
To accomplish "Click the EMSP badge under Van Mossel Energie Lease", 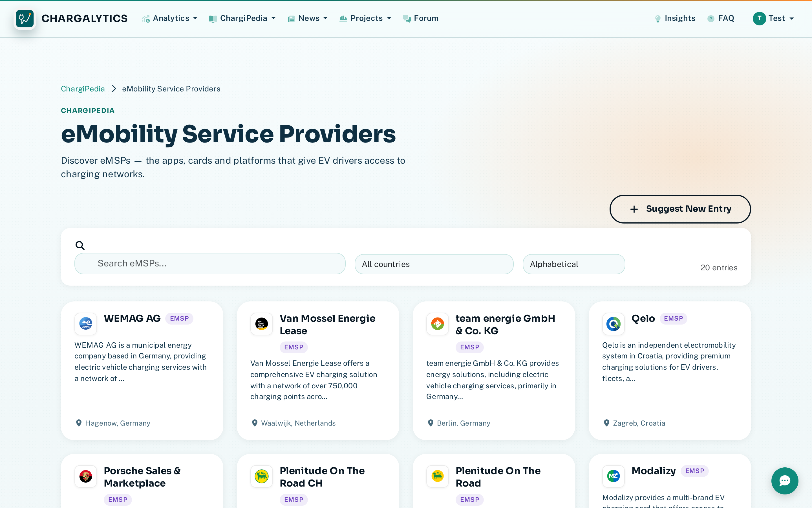I will pos(294,347).
